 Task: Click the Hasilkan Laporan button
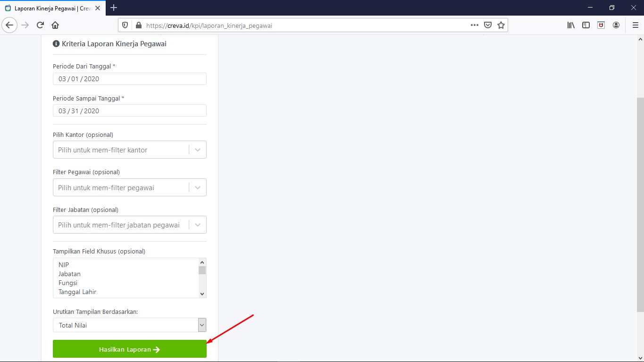click(130, 349)
